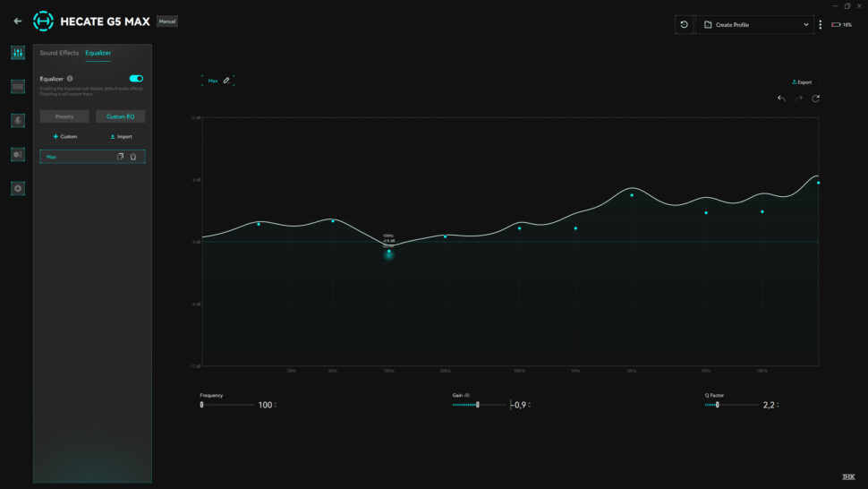Open the sound mixer sidebar icon
Screen dimensions: 868x489
[x=18, y=53]
